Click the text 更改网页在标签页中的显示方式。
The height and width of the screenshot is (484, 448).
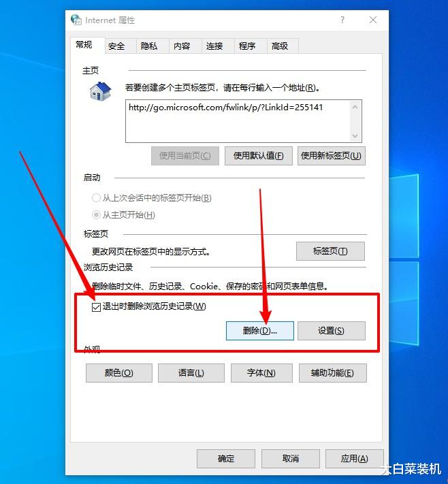point(151,252)
